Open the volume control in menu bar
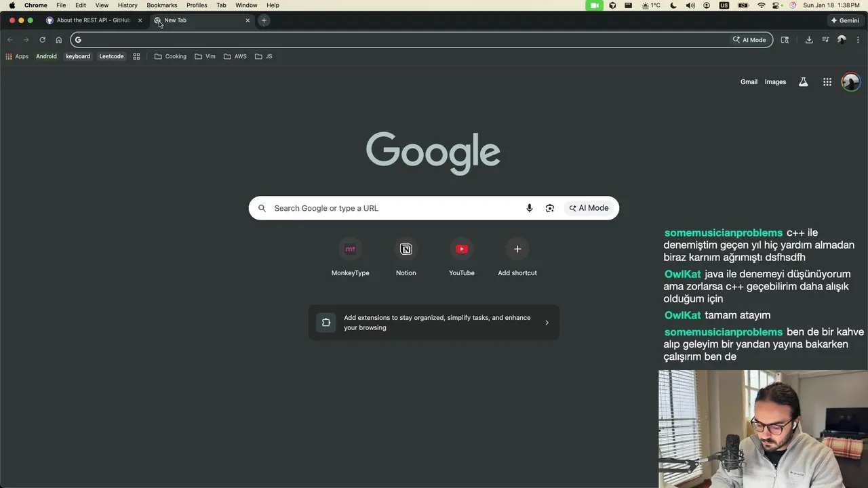The height and width of the screenshot is (488, 868). pyautogui.click(x=690, y=5)
